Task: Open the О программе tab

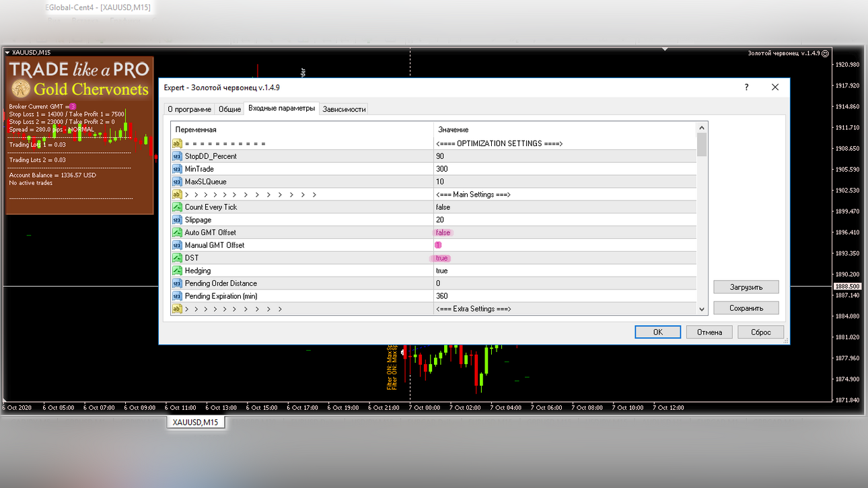Action: (189, 109)
